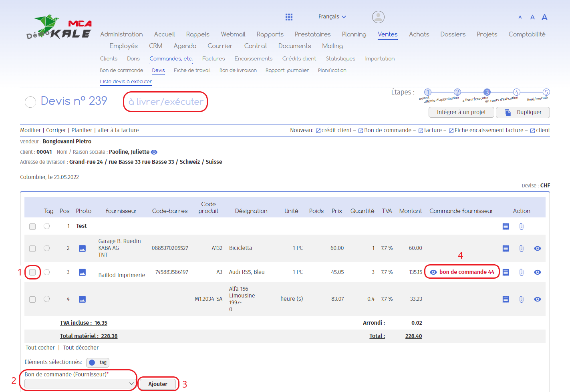Viewport: 570px width, 392px height.
Task: Click the Dupliquer button
Action: click(523, 113)
